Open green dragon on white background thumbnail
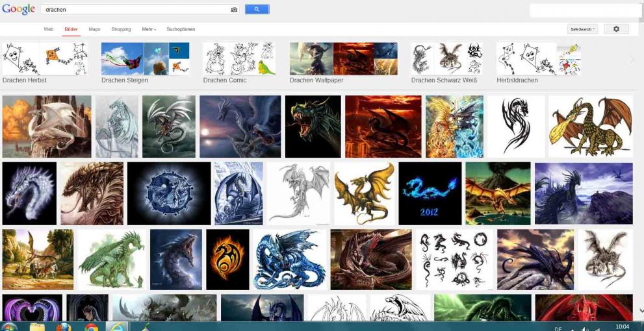644x331 pixels. [111, 260]
